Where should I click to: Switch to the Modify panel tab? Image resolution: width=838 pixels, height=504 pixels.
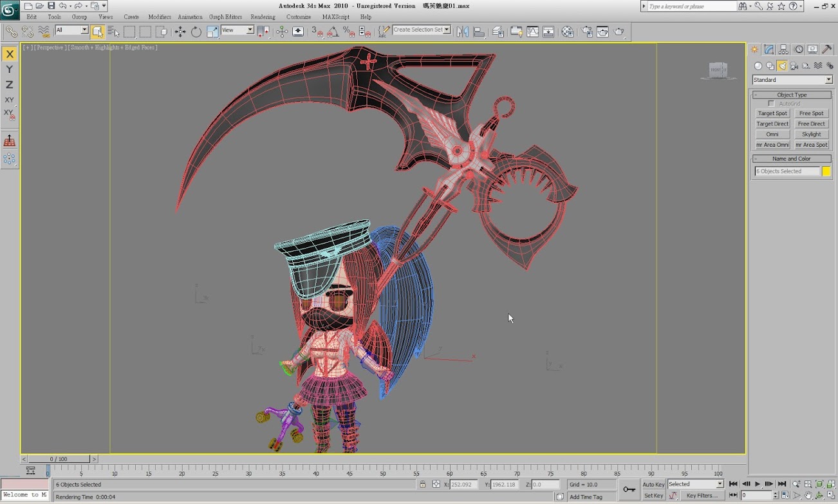point(769,49)
